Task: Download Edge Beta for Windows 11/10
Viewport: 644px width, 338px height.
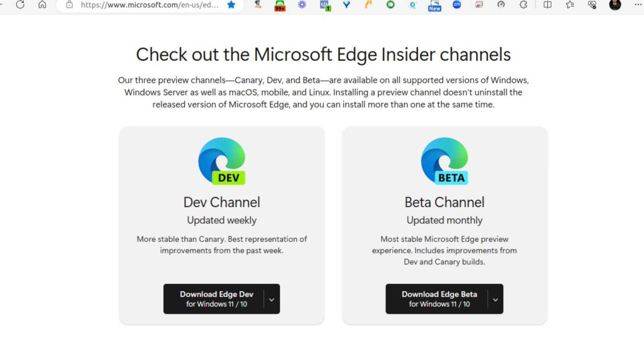Action: tap(439, 299)
